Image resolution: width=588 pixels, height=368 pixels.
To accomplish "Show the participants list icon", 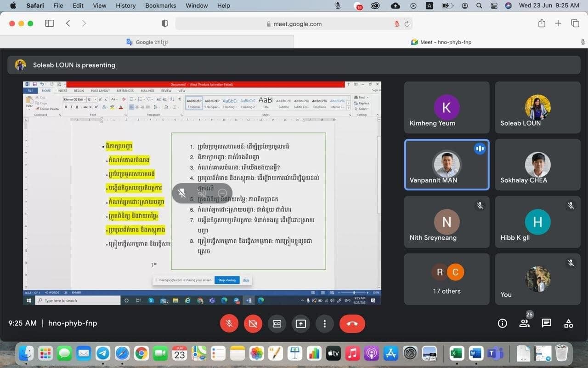I will coord(524,323).
